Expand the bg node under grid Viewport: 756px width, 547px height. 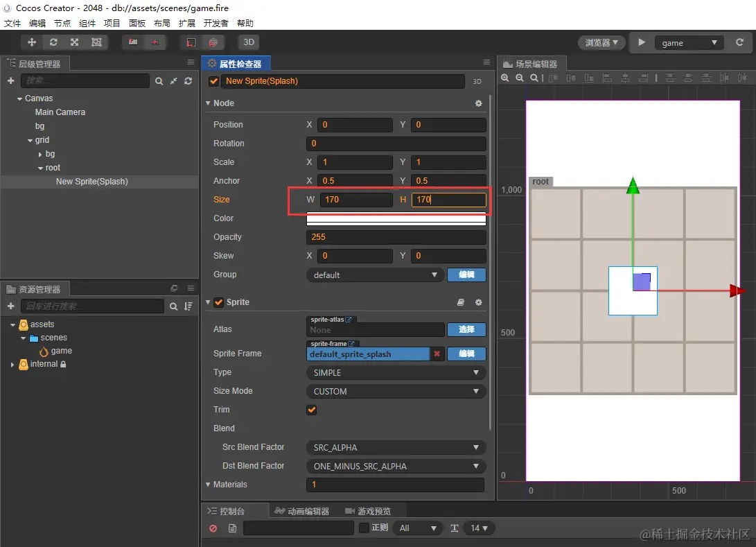click(40, 155)
